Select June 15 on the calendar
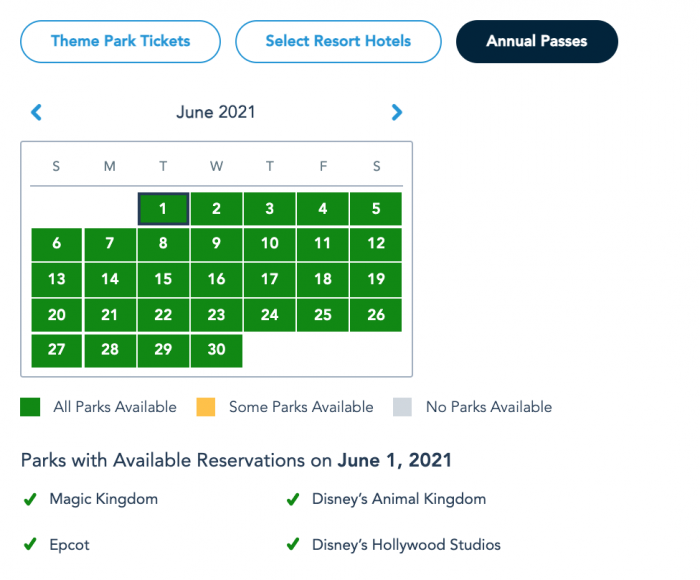700x580 pixels. (x=163, y=279)
